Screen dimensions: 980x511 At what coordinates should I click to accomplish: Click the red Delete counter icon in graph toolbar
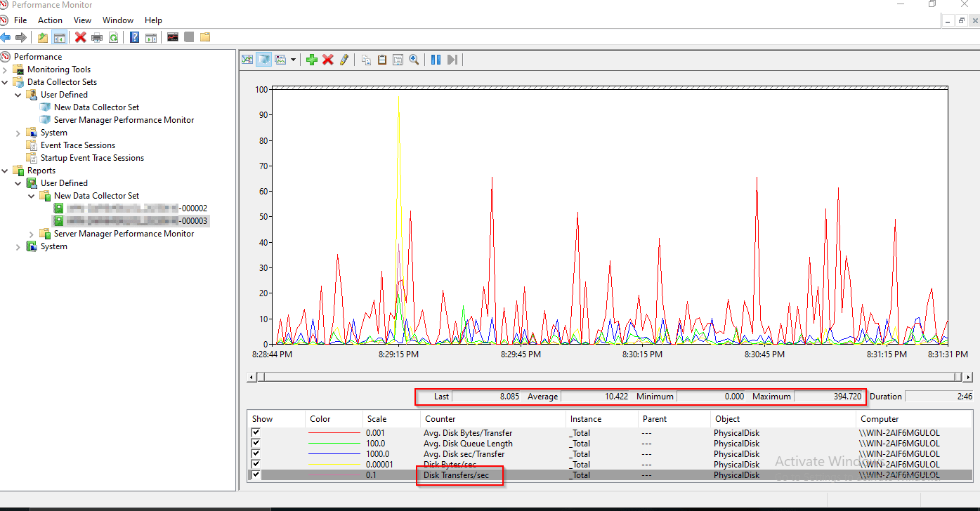(x=328, y=60)
